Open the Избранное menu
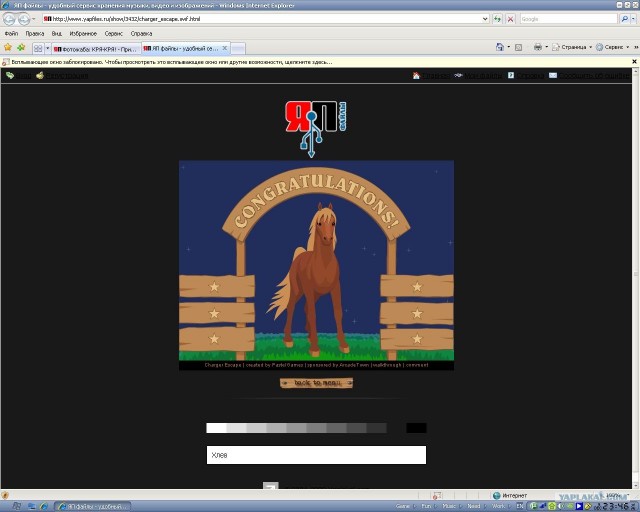Viewport: 640px width, 512px height. point(83,33)
